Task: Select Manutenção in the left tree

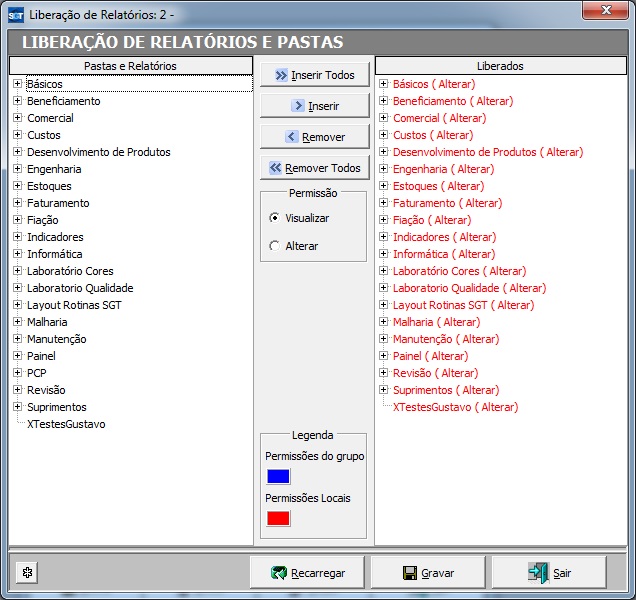Action: point(56,339)
